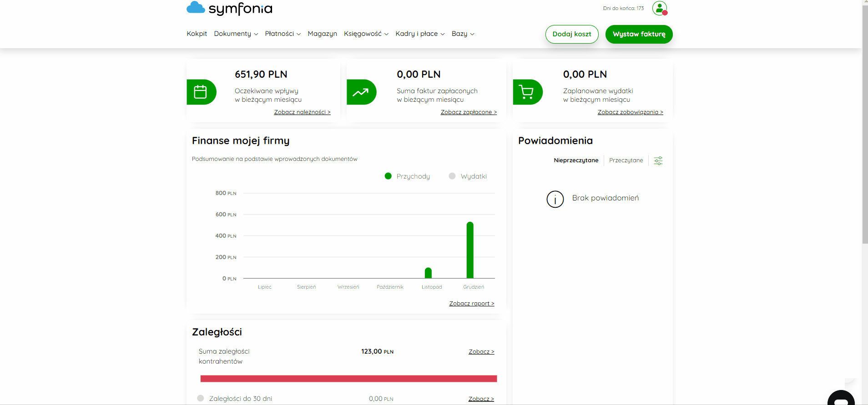This screenshot has width=868, height=405.
Task: Click the 651,90 PLN expected income amount
Action: 261,75
